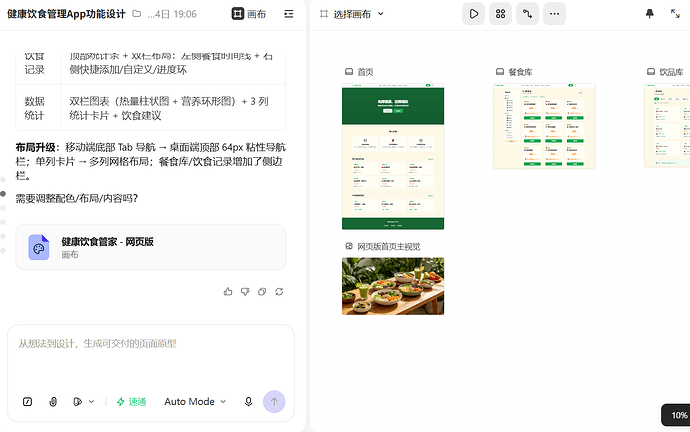Select the 布局升级 bold heading text
Viewport: 690px width, 432px height.
37,147
